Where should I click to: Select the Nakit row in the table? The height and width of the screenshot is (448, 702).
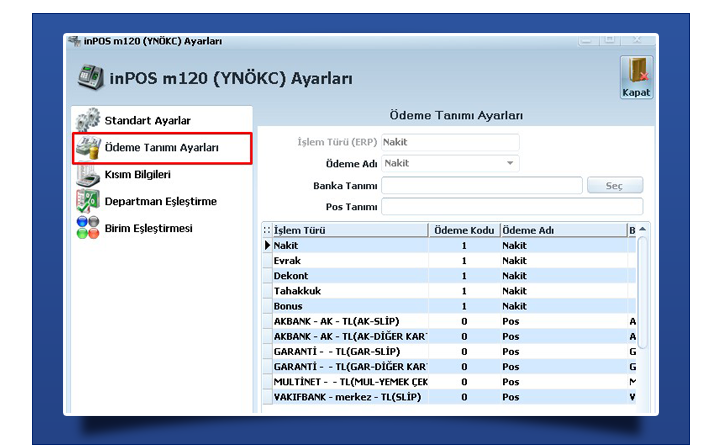[x=449, y=245]
